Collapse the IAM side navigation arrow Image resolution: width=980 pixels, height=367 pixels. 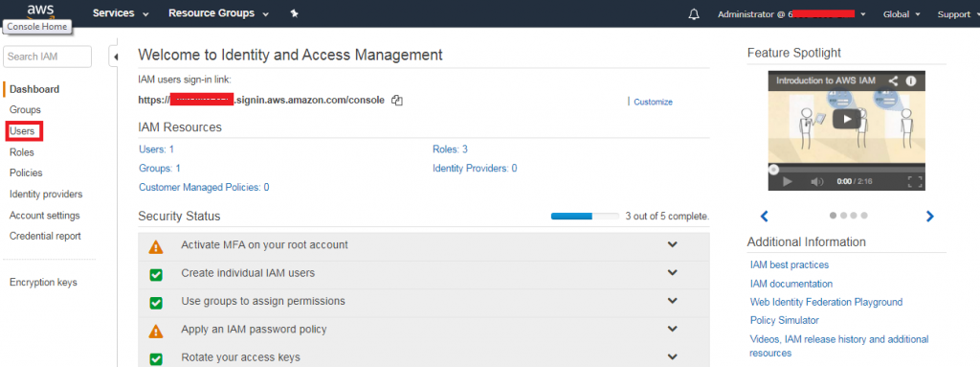[x=115, y=57]
